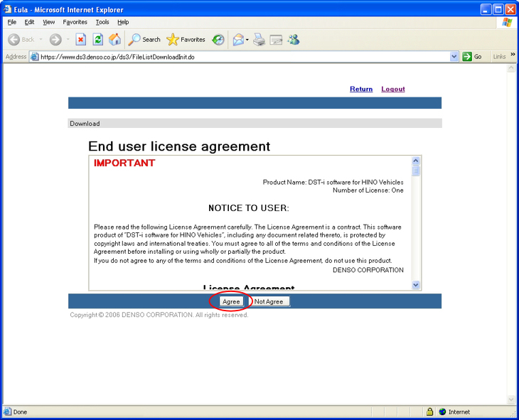Click the Not Agree button
Screen dimensions: 519x420
click(x=269, y=301)
